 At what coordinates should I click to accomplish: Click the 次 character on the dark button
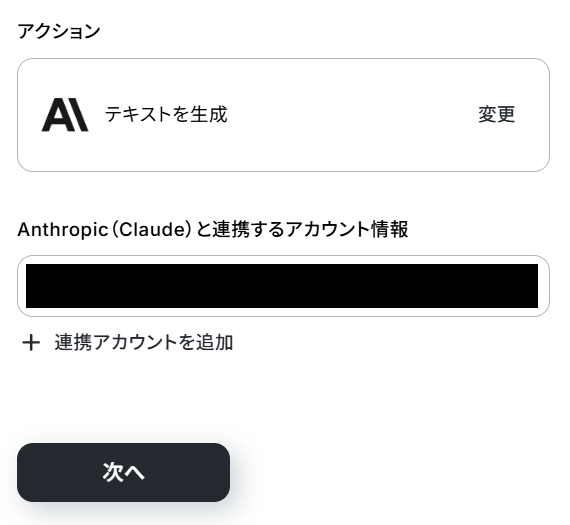click(x=113, y=473)
